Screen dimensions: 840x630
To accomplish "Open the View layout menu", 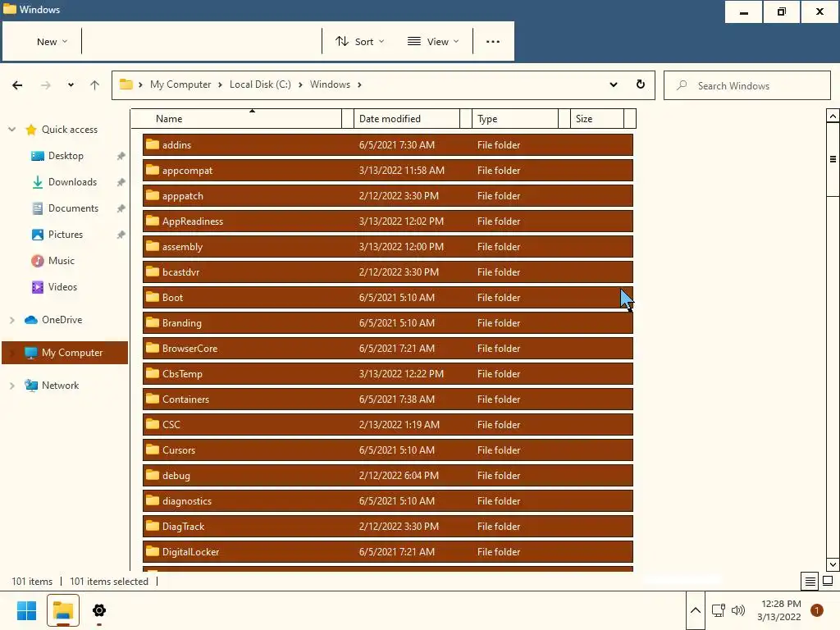I will pyautogui.click(x=433, y=41).
